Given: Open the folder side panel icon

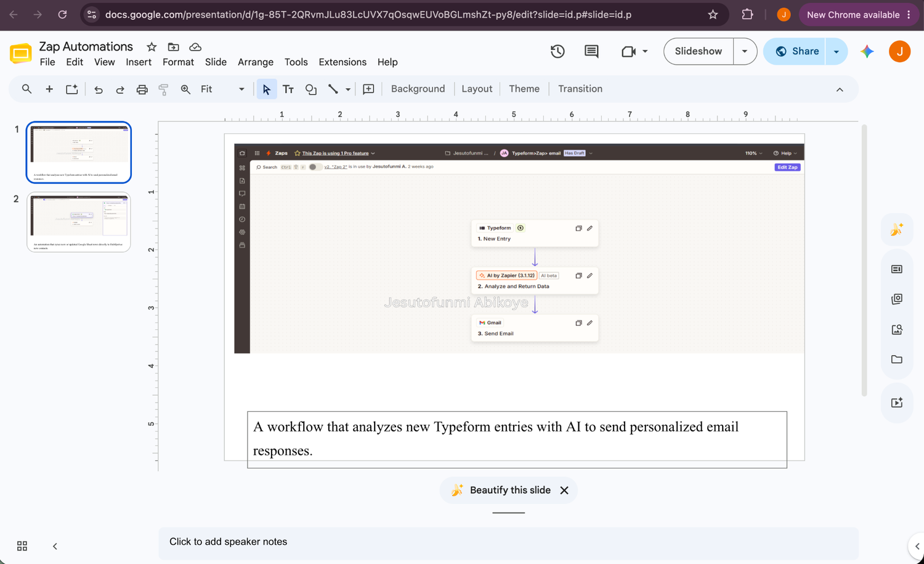Looking at the screenshot, I should [x=897, y=359].
